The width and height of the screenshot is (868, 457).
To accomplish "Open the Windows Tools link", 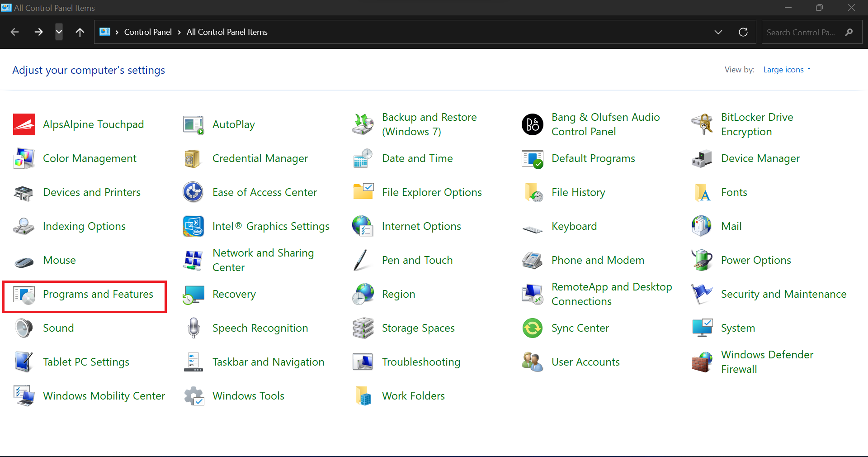I will point(248,396).
